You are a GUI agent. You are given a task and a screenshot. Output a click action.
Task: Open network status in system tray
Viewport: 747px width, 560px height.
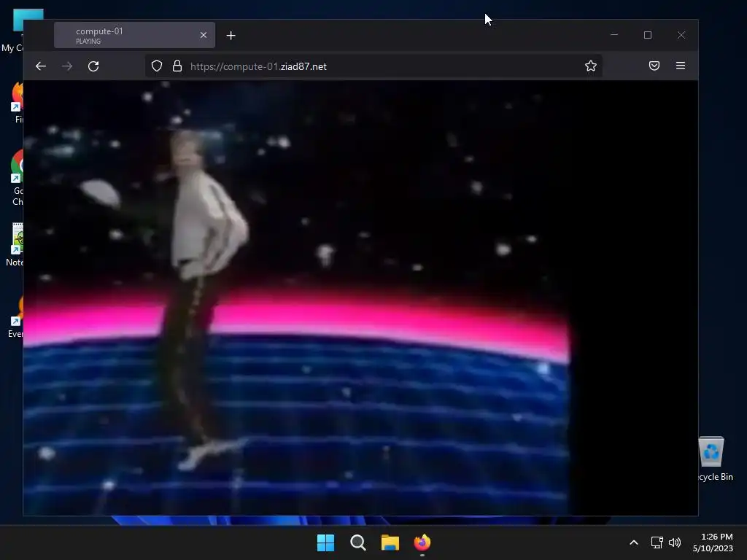657,542
